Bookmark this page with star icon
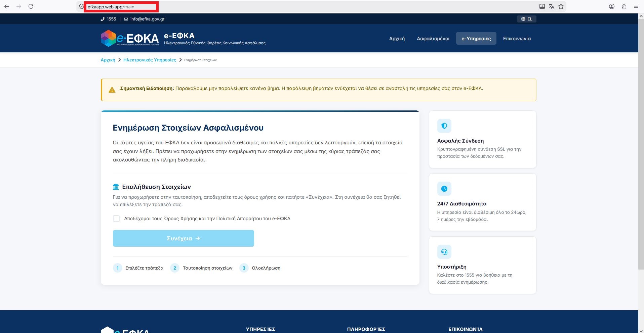 pos(561,6)
